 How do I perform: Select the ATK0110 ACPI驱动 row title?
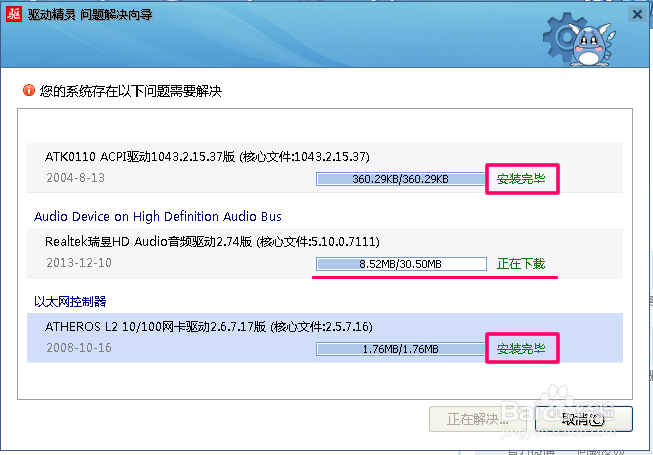pos(207,157)
